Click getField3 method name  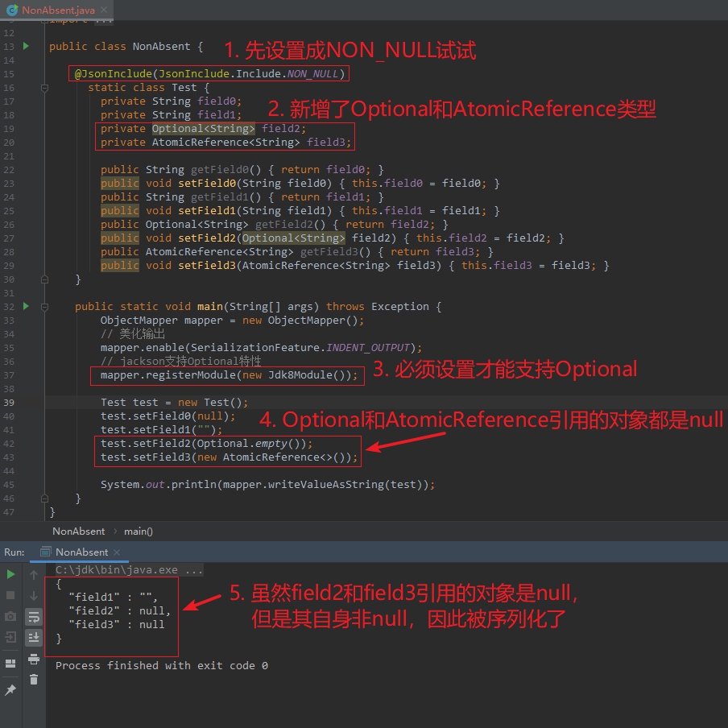pyautogui.click(x=329, y=251)
